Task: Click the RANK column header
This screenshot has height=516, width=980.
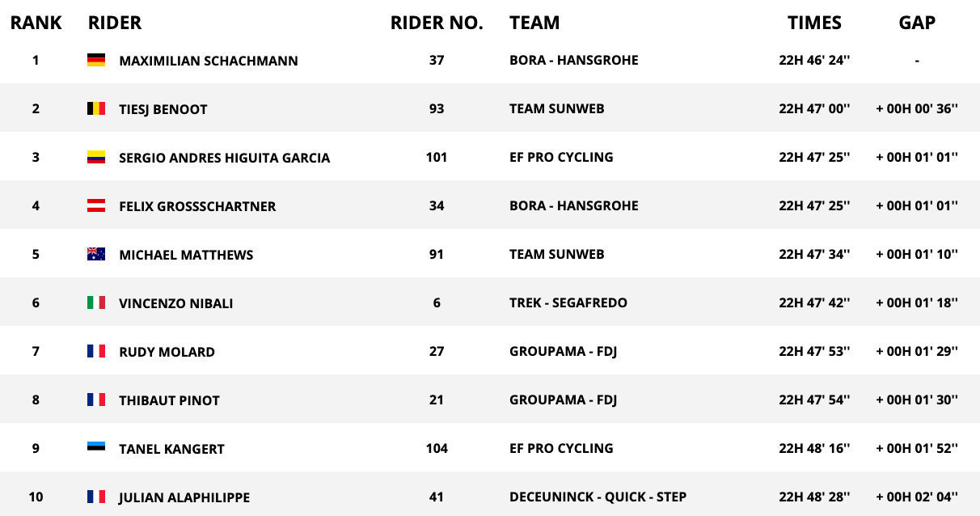Action: 36,23
